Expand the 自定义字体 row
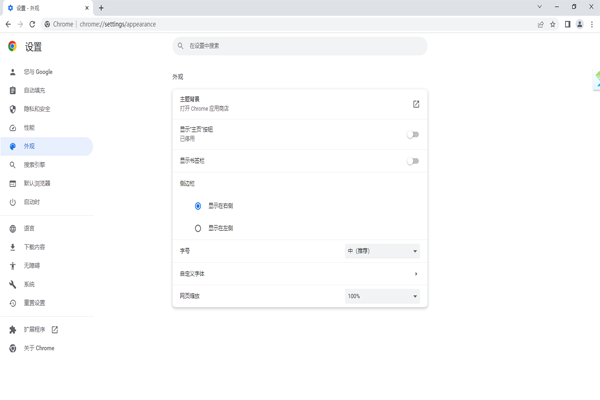Screen dimensions: 600x400 [x=416, y=274]
